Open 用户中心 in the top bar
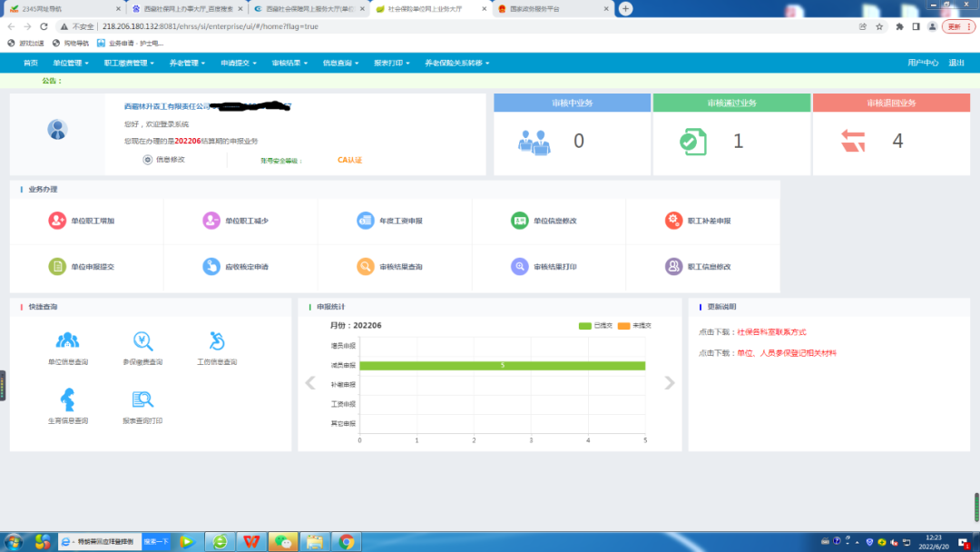Image resolution: width=980 pixels, height=552 pixels. (x=923, y=63)
